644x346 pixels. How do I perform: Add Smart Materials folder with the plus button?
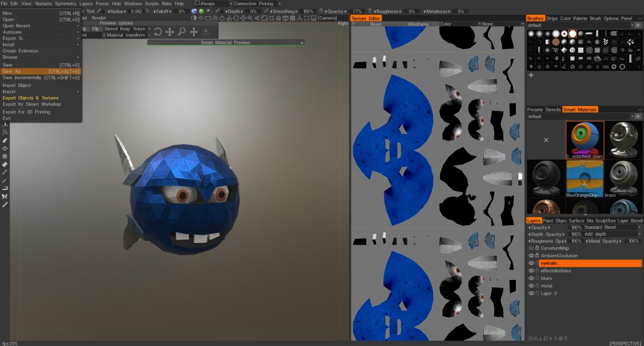tap(638, 117)
